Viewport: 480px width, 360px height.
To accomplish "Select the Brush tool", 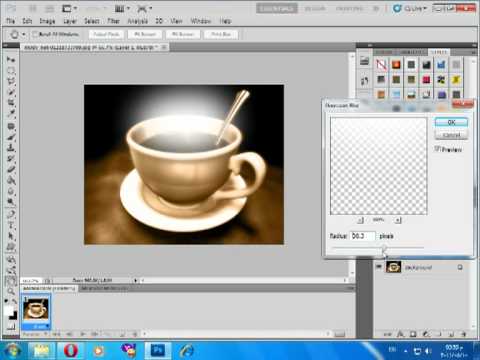I will (x=11, y=137).
